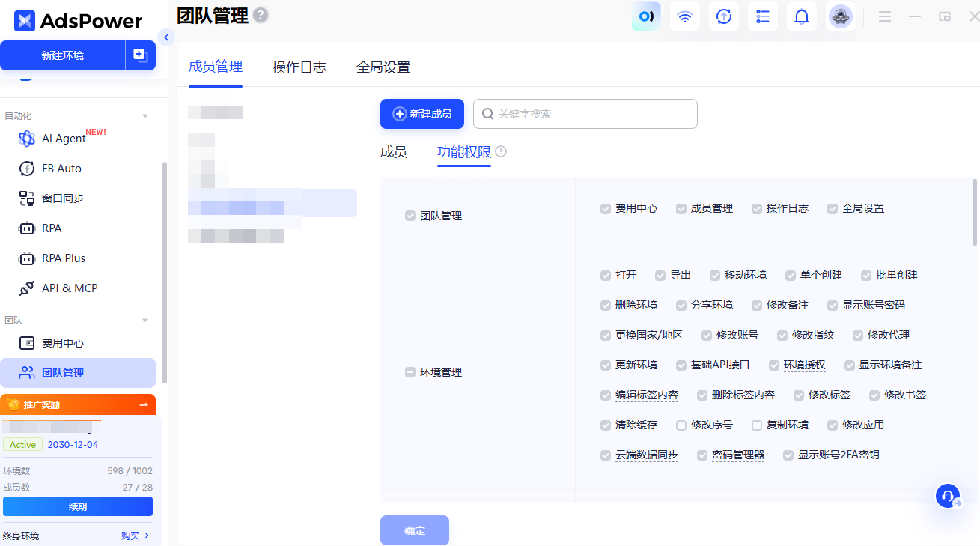Open the hamburger menu in the title bar

point(885,16)
